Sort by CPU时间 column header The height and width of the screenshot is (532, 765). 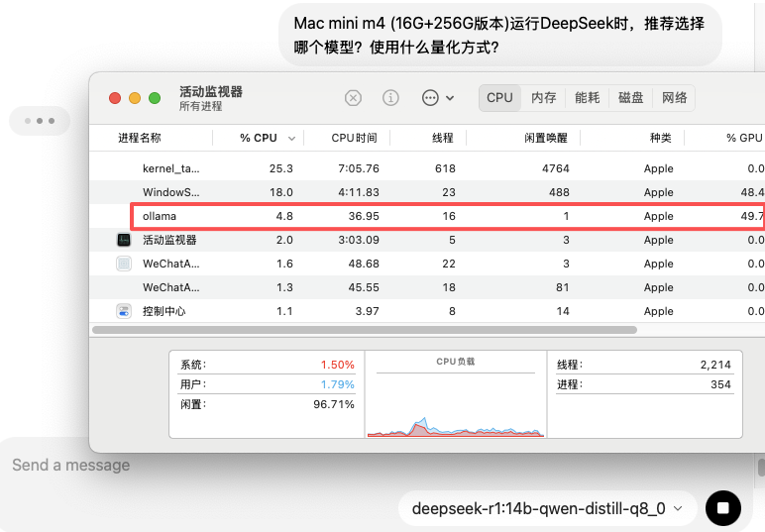click(x=354, y=138)
